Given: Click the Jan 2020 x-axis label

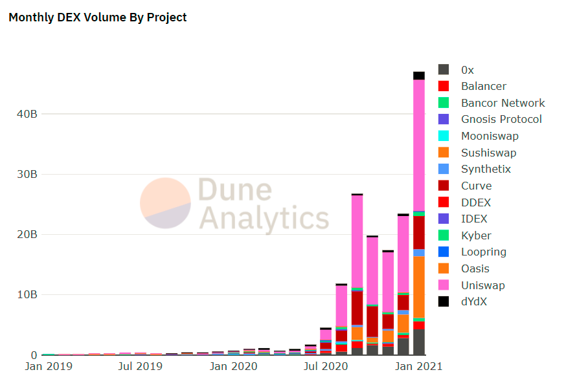Looking at the screenshot, I should click(x=234, y=366).
